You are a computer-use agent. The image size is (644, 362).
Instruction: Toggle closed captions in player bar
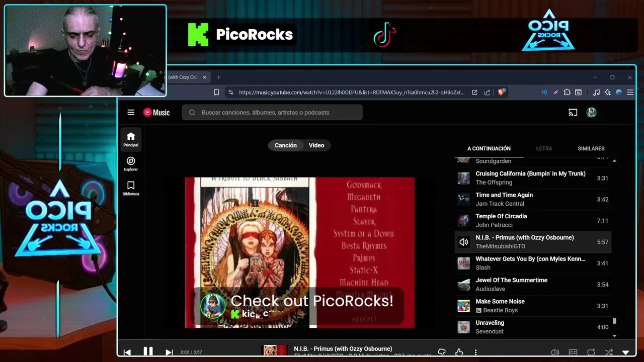(x=573, y=352)
